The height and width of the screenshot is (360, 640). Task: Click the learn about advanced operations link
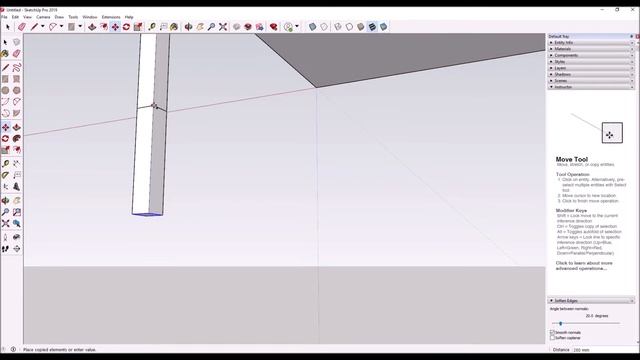tap(584, 266)
